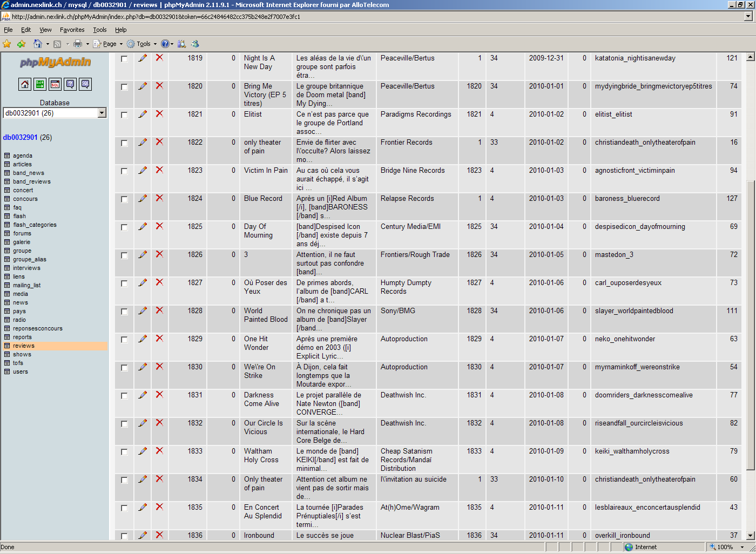The width and height of the screenshot is (756, 554).
Task: Open the zoom level 100% dropdown arrow
Action: coord(742,547)
